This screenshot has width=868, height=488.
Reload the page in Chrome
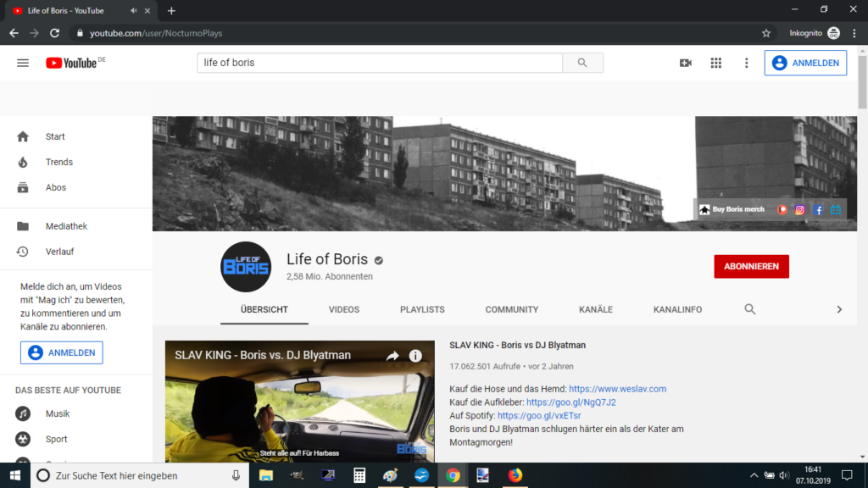click(54, 33)
